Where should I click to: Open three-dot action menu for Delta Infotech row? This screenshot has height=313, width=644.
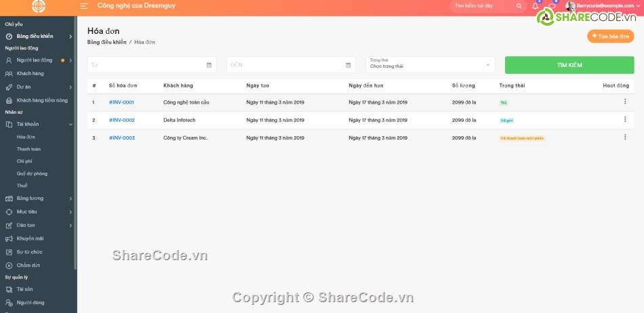(625, 119)
